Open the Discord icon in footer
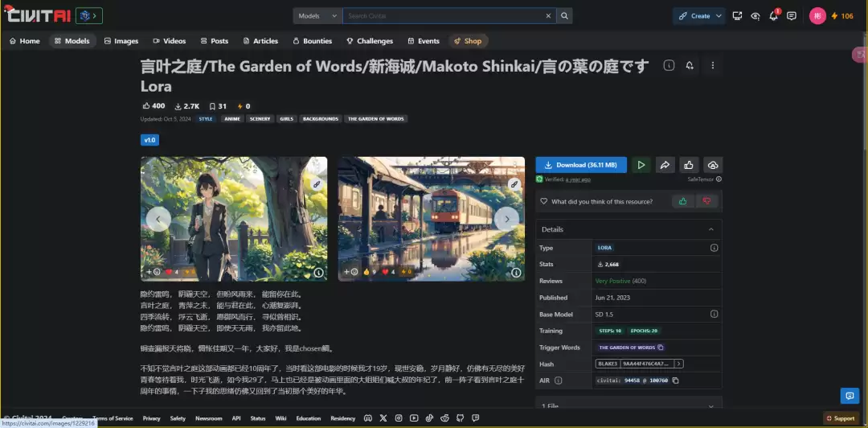The height and width of the screenshot is (428, 868). (x=367, y=418)
